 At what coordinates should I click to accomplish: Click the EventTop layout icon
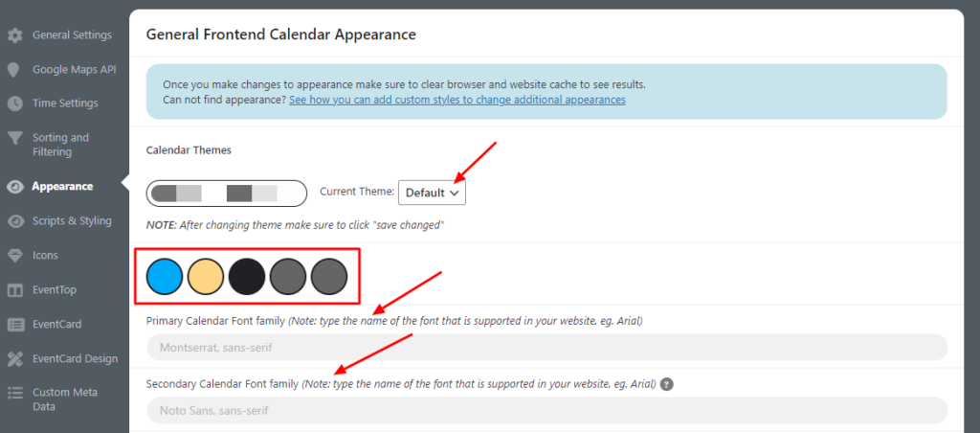(15, 290)
